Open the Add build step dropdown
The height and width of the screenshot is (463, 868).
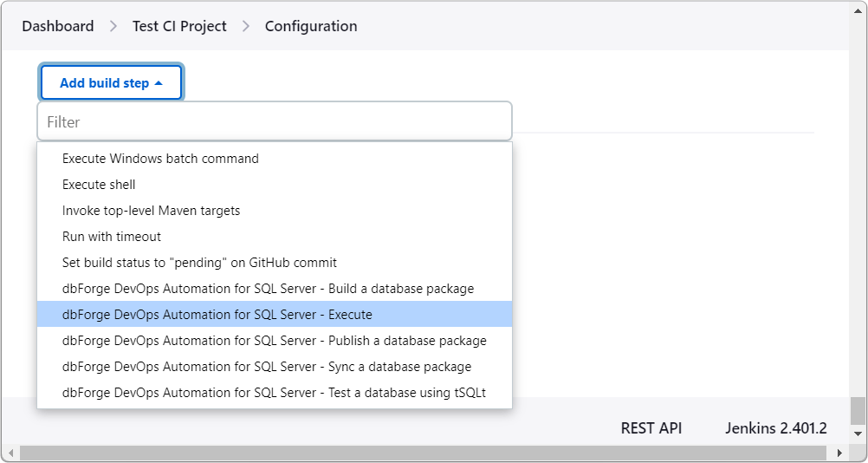tap(111, 83)
